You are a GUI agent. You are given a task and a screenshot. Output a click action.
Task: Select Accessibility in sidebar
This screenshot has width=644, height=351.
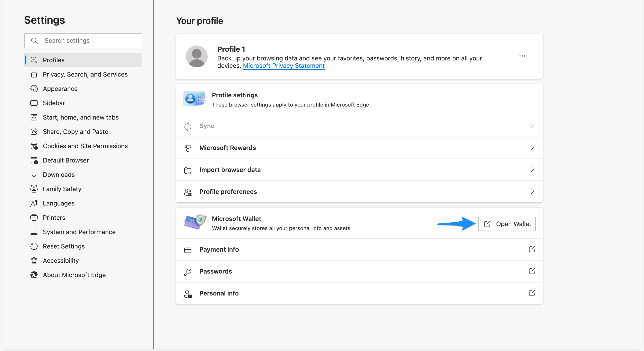83,261
